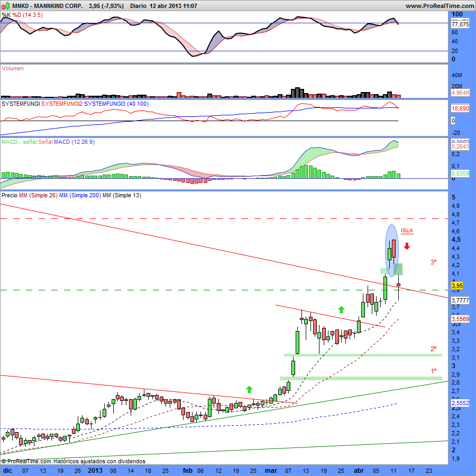Screen dimensions: 476x476
Task: Click the Precio label in price panel
Action: [10, 195]
